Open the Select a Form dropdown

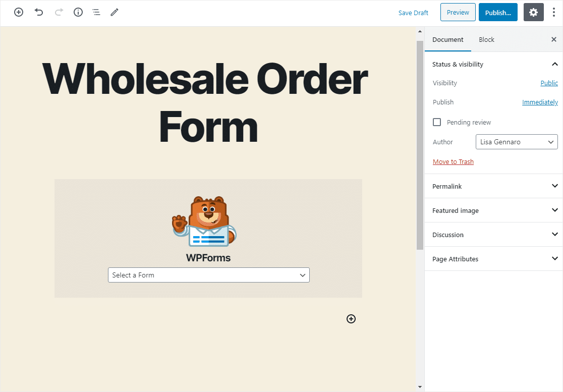tap(209, 275)
